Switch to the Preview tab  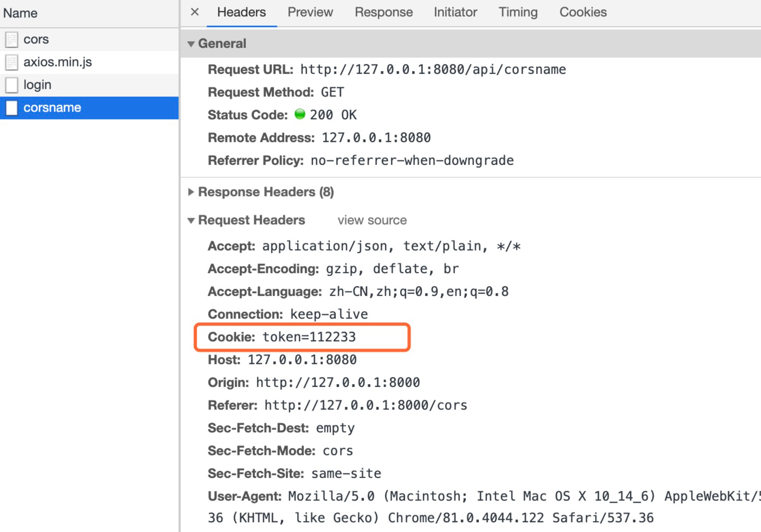pos(310,12)
